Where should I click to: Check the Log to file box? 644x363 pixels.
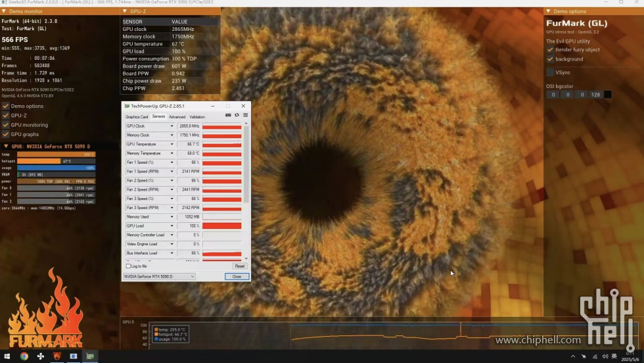click(x=128, y=266)
